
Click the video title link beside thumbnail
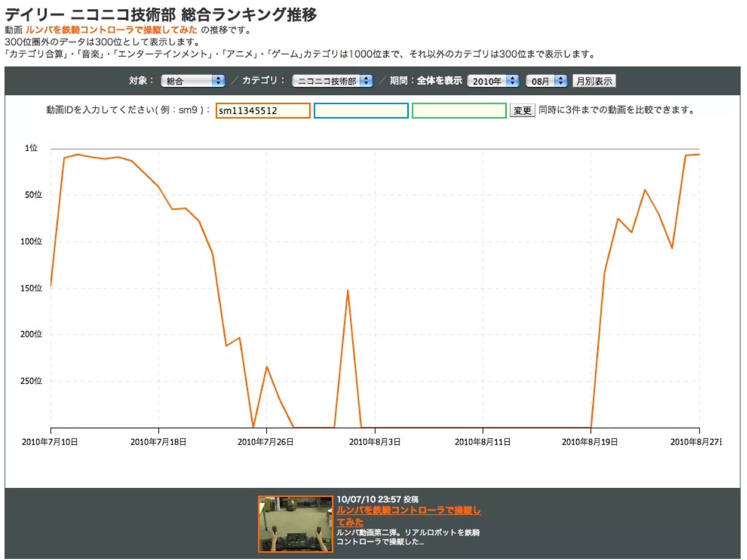pyautogui.click(x=408, y=510)
